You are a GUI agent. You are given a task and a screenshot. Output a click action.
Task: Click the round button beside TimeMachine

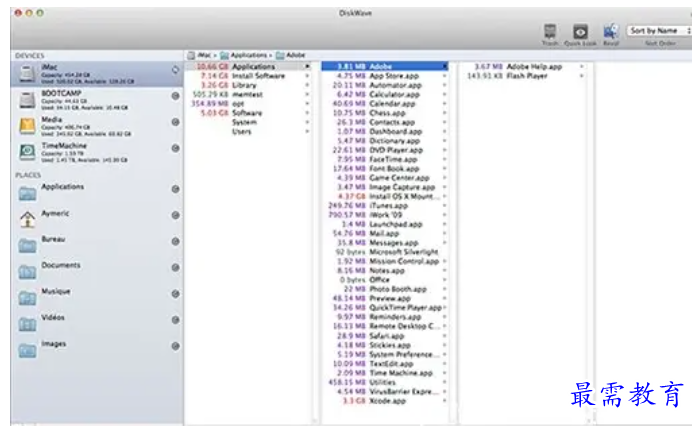[175, 148]
